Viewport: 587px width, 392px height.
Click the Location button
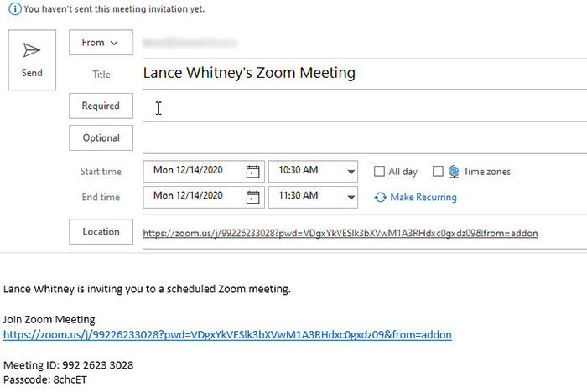tap(101, 232)
